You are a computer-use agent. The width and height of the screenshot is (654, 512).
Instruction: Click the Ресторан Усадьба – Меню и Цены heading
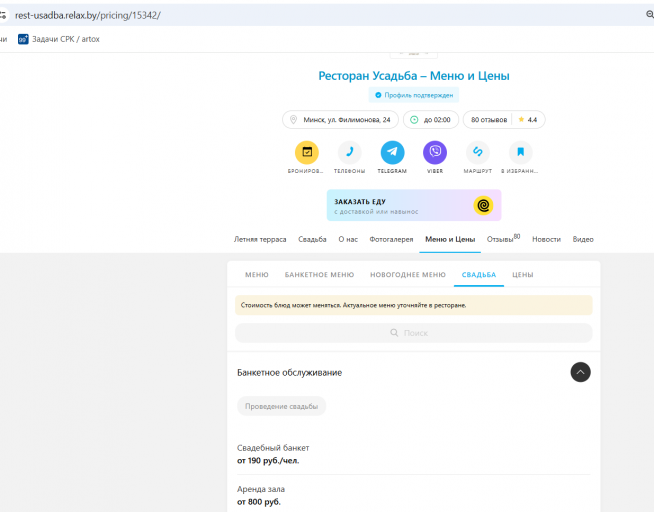(x=414, y=76)
